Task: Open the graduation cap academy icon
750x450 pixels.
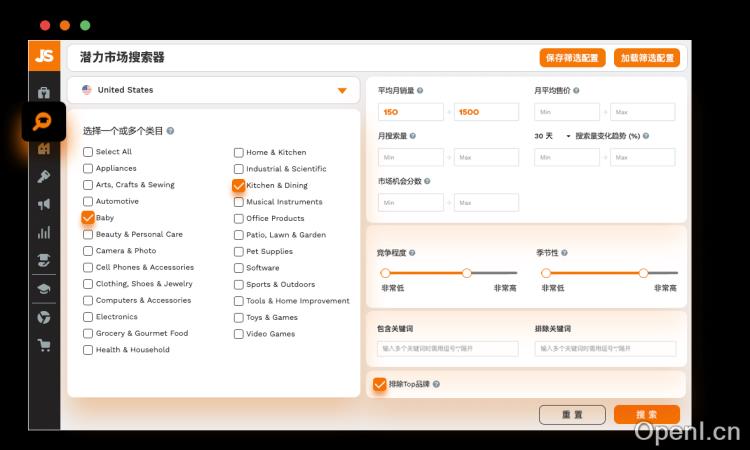Action: click(x=44, y=288)
